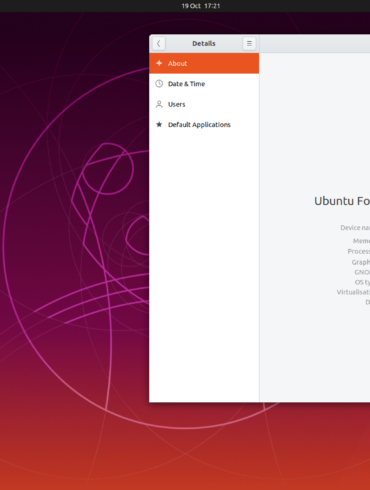Open the top bar clock showing 19 Oct 17:21

point(201,6)
